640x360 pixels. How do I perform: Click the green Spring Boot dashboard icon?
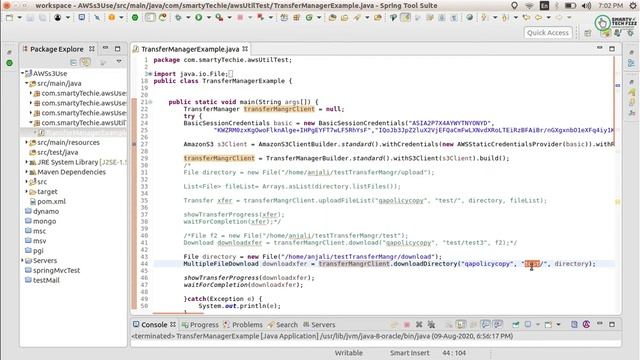(x=135, y=18)
